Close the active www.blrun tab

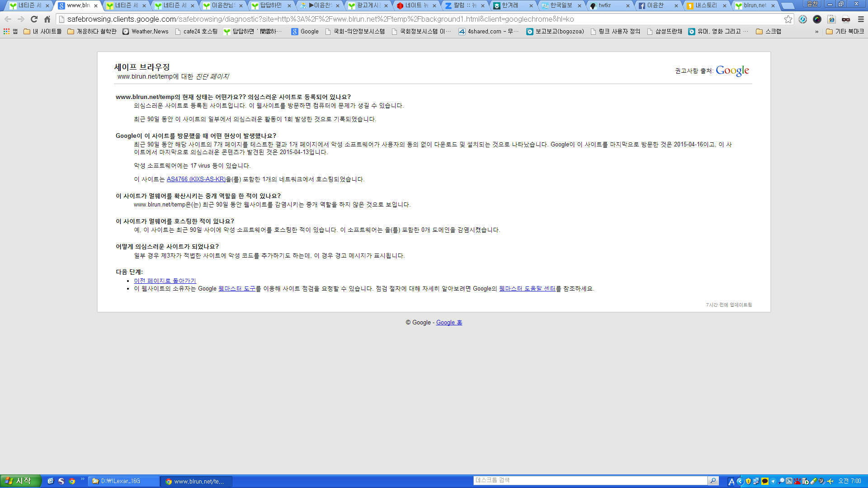tap(96, 6)
